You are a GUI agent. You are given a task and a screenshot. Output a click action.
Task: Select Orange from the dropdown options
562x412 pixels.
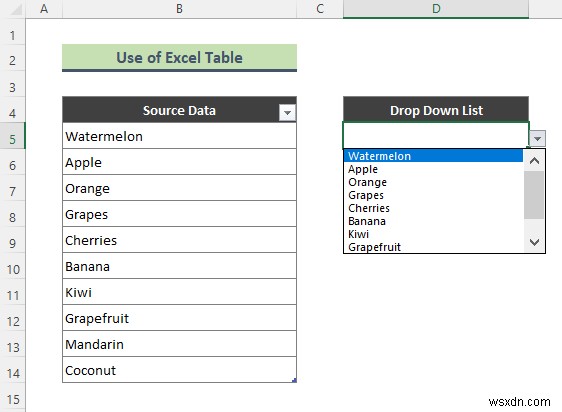click(433, 182)
